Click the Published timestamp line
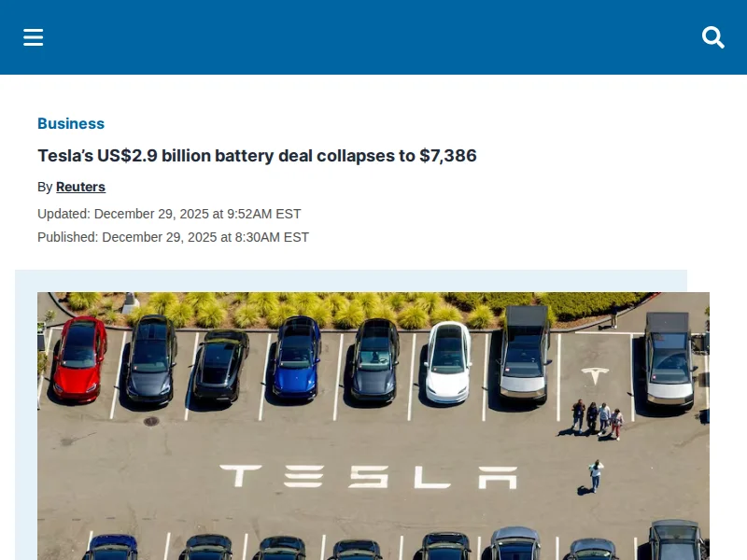747x560 pixels. coord(173,237)
